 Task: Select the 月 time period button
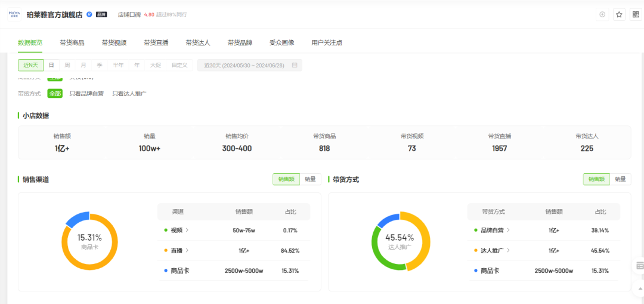click(83, 65)
